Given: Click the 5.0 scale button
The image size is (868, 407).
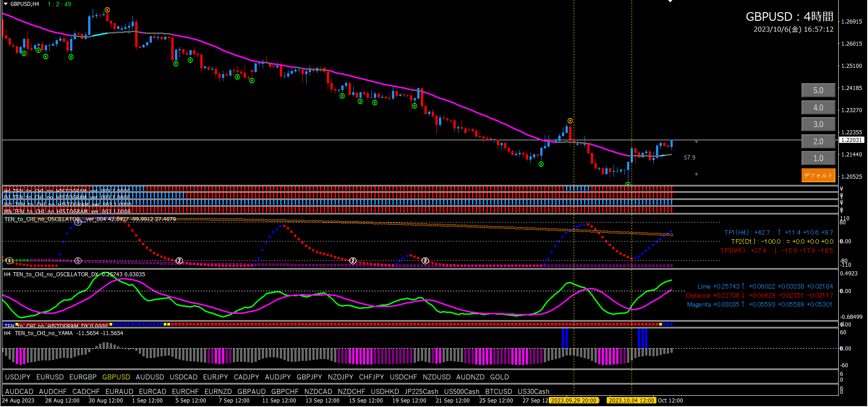Looking at the screenshot, I should tap(818, 90).
